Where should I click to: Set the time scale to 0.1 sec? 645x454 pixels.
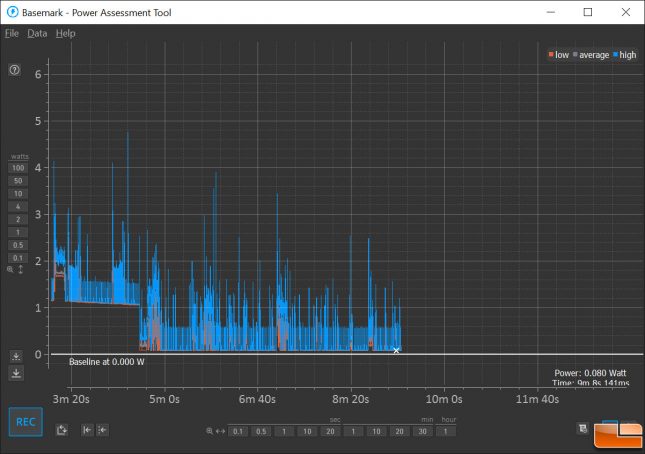(238, 431)
